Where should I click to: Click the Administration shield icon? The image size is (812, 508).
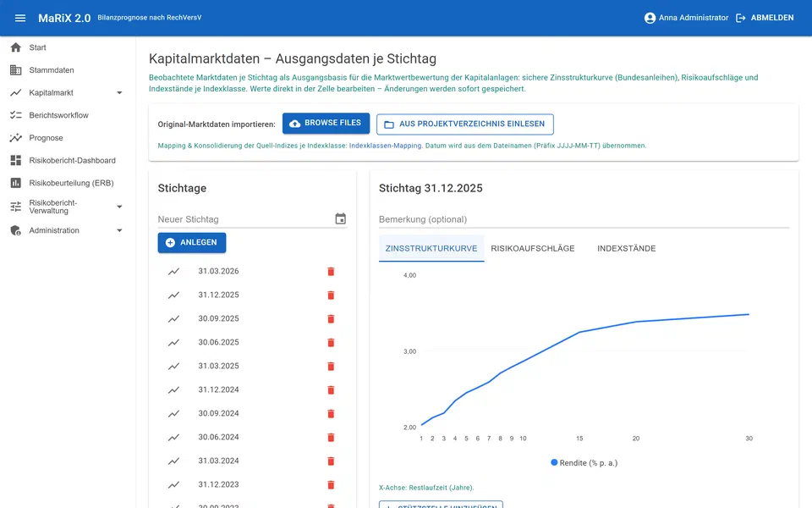[16, 230]
